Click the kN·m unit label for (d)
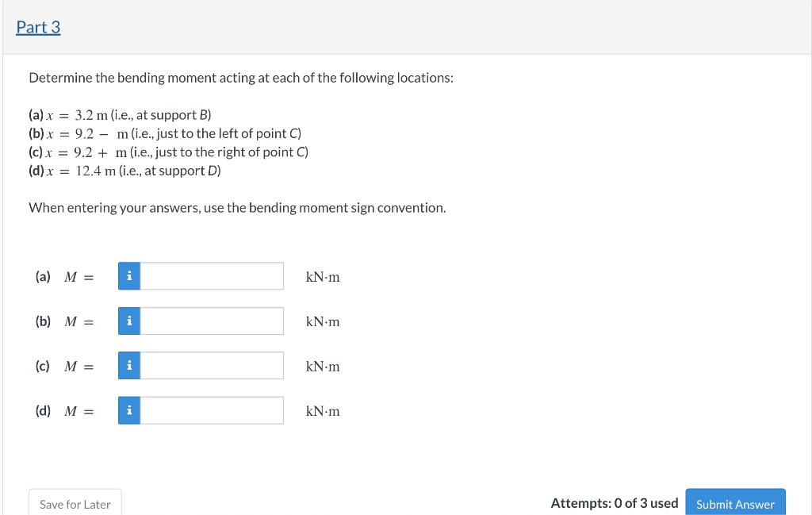Image resolution: width=812 pixels, height=515 pixels. click(323, 411)
